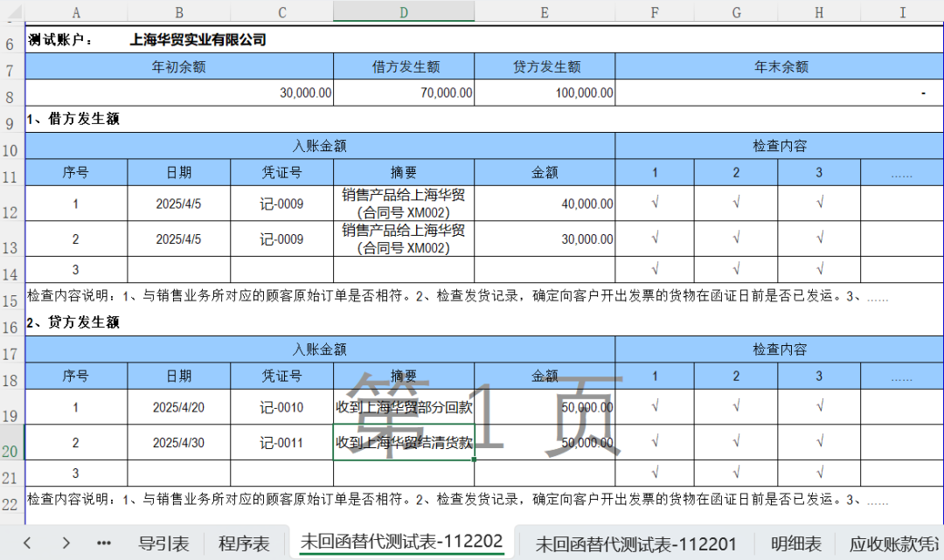Click the 1、借方发生额 section heading

click(73, 119)
